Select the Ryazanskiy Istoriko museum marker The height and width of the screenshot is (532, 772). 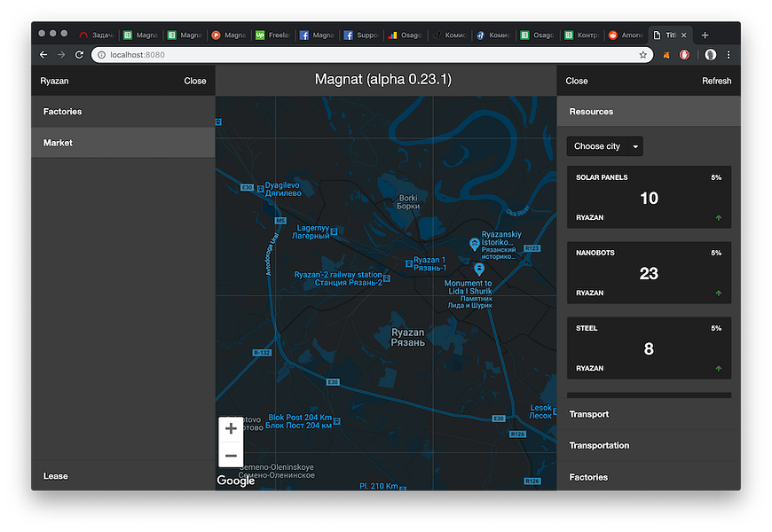[x=474, y=244]
